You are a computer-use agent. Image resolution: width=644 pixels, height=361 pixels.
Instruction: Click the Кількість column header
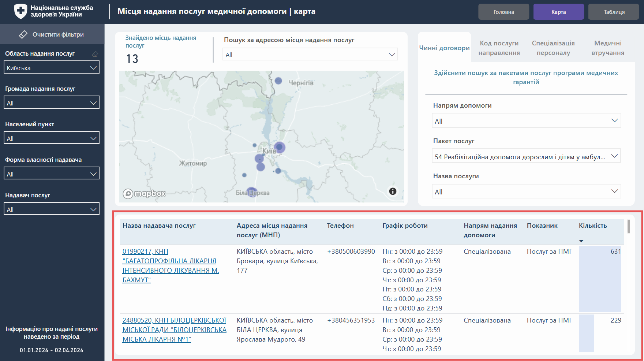(x=593, y=226)
